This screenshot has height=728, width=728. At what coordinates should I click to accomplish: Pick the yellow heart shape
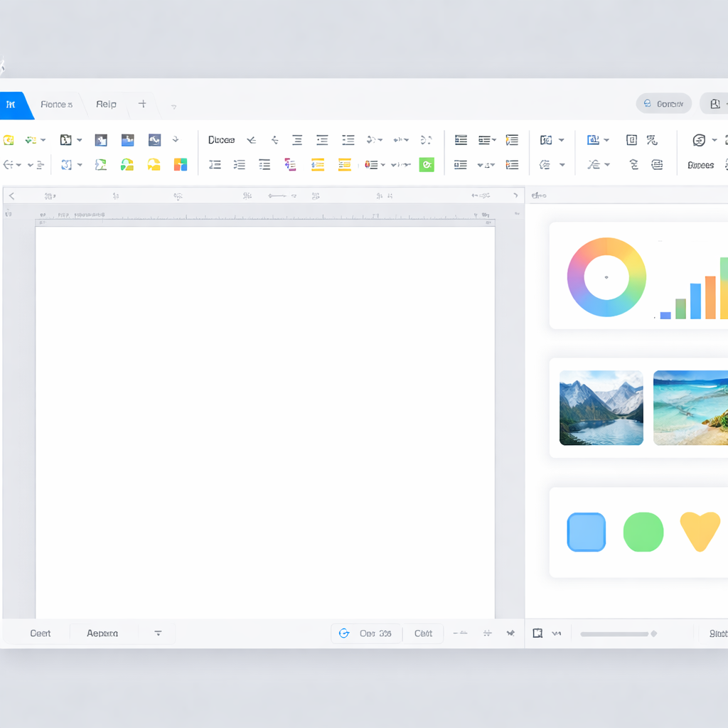(700, 532)
